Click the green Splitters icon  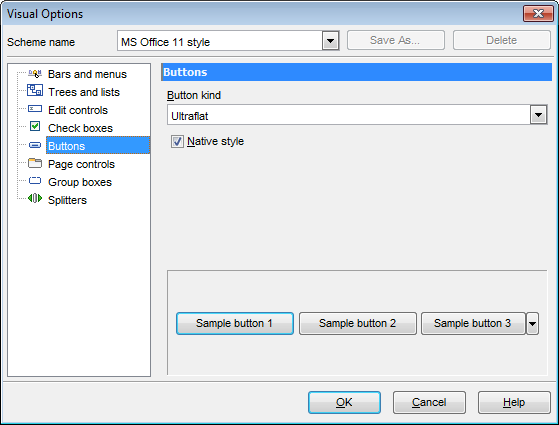(35, 198)
